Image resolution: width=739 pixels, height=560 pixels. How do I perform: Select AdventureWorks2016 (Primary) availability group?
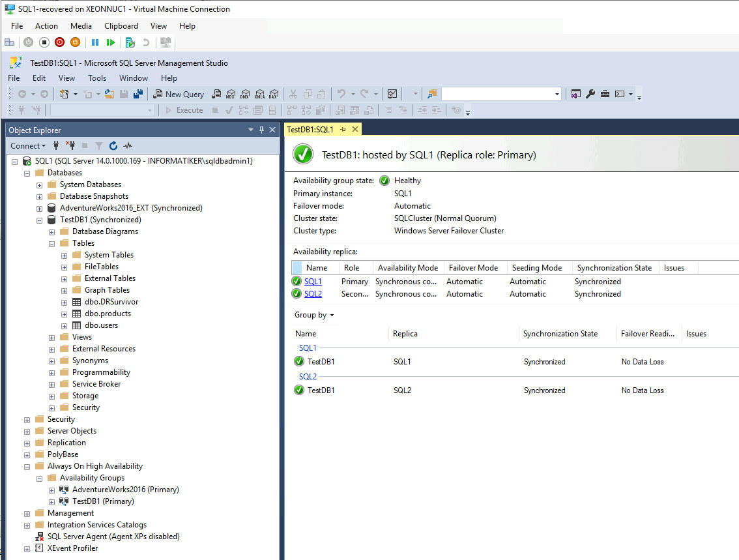point(125,490)
